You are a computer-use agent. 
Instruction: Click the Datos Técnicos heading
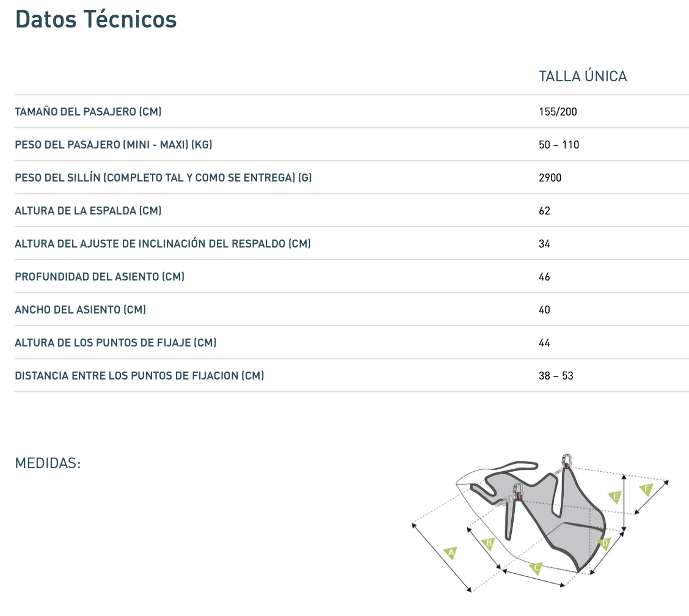96,20
